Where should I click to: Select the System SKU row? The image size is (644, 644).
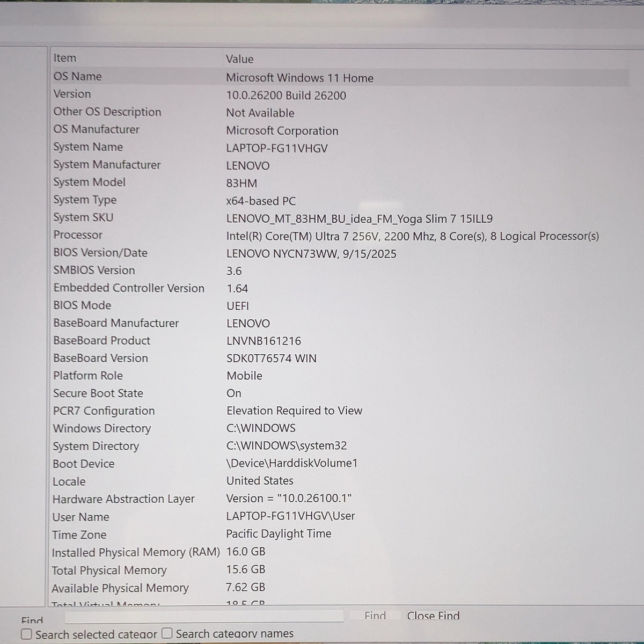click(x=340, y=218)
